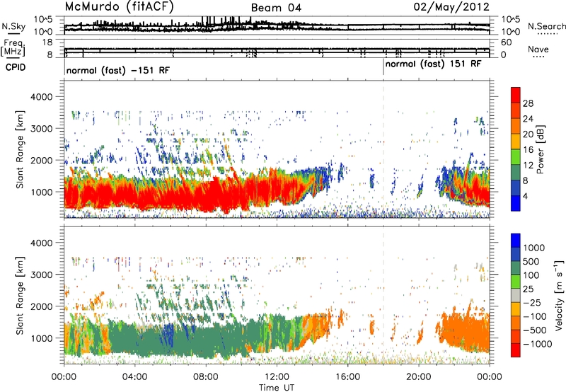Screen dimensions: 566x392
Task: Click the 25 label on Velocity colorbar
Action: (x=528, y=289)
